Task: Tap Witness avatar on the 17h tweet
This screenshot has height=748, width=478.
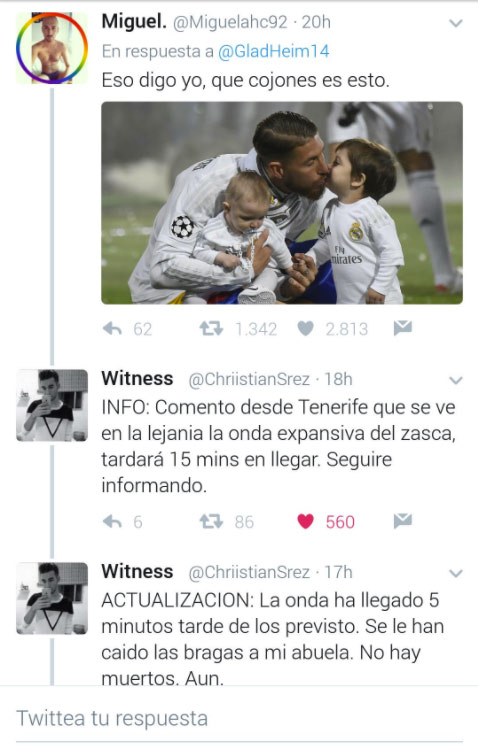Action: pyautogui.click(x=52, y=598)
